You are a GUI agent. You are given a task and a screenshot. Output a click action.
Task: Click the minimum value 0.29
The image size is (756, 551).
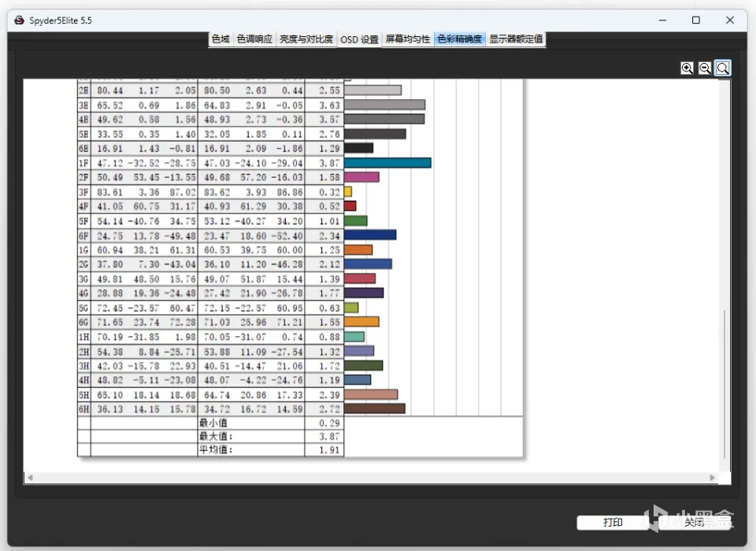329,423
